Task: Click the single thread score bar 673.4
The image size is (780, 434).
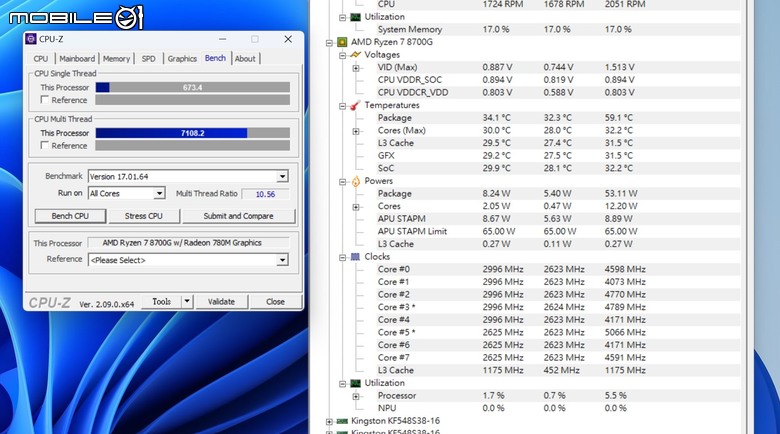Action: (x=193, y=87)
